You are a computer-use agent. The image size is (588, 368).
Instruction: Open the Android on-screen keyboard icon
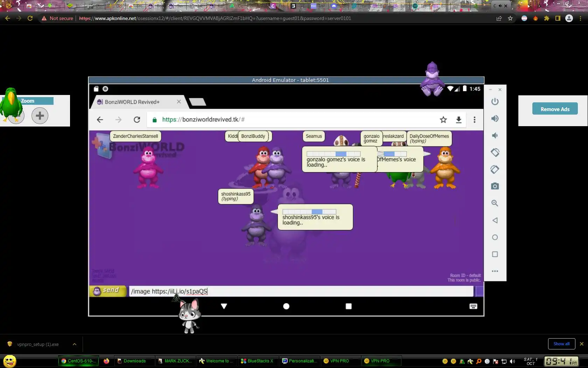click(473, 306)
